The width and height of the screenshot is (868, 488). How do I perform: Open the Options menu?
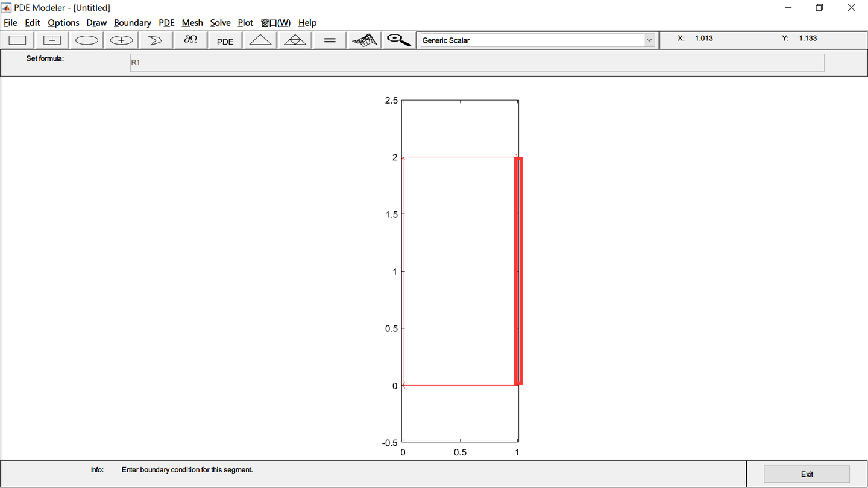(63, 22)
